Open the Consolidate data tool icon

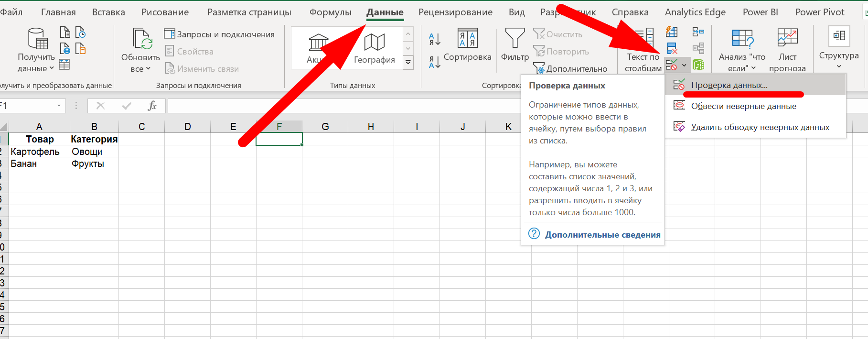pyautogui.click(x=698, y=33)
